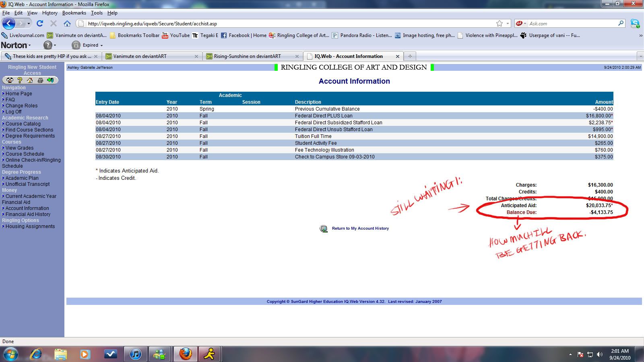Launch Internet Explorer from the taskbar
Viewport: 644px width, 362px height.
(36, 354)
